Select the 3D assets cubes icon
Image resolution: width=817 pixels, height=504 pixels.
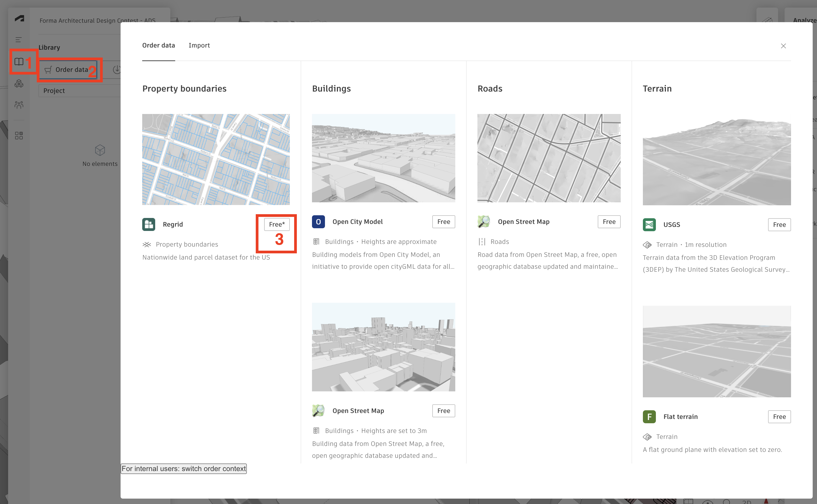click(x=19, y=84)
